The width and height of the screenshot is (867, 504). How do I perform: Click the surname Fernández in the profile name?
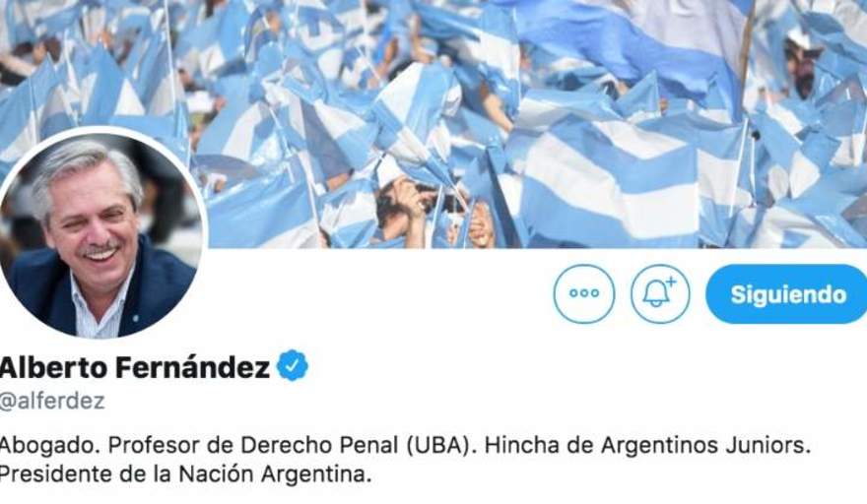(x=192, y=367)
